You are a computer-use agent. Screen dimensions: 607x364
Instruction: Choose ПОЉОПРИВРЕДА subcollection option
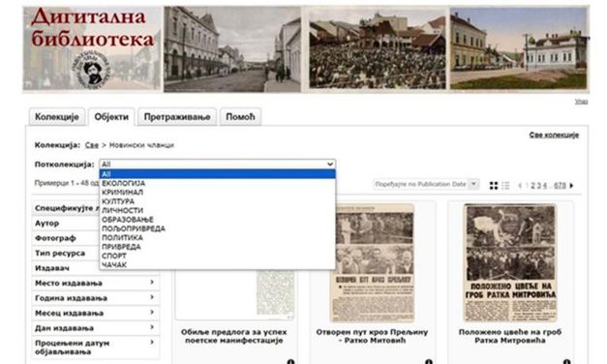pos(217,228)
